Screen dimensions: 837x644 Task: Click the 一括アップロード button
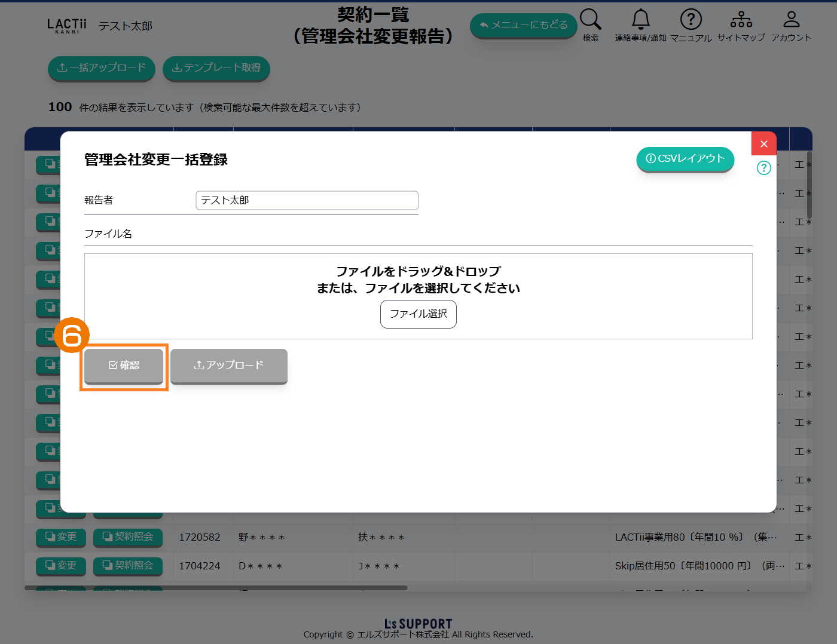[x=101, y=68]
